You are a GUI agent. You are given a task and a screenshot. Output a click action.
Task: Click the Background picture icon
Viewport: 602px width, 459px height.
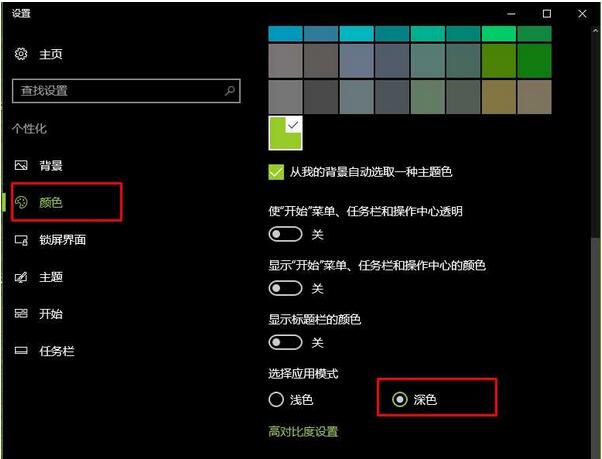(21, 165)
